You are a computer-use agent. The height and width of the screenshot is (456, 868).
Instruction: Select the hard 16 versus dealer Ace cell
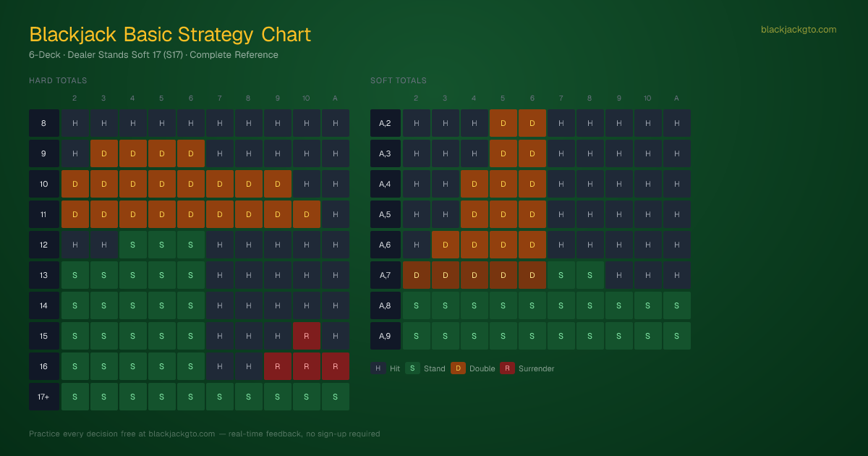336,366
